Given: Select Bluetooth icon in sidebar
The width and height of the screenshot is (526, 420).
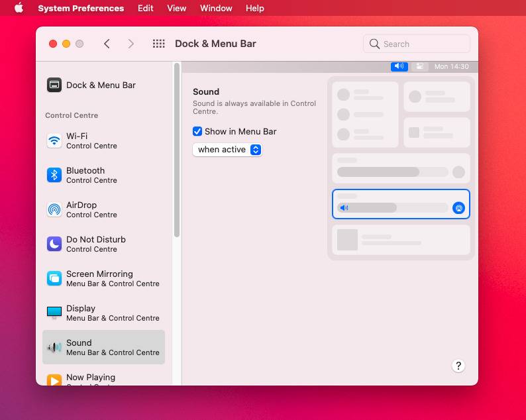Looking at the screenshot, I should [x=54, y=175].
